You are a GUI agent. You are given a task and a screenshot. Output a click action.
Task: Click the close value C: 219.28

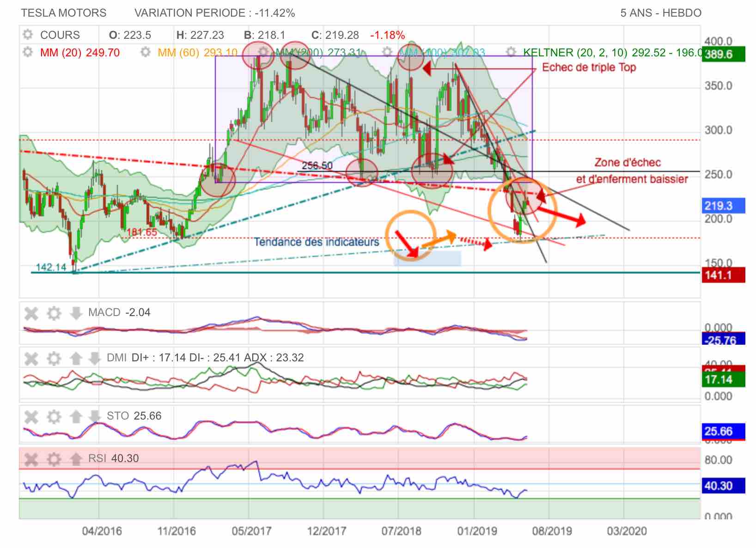tap(335, 35)
